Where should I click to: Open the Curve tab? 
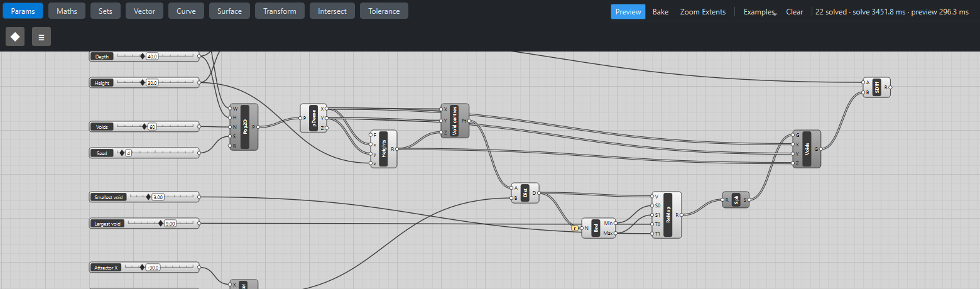(186, 11)
